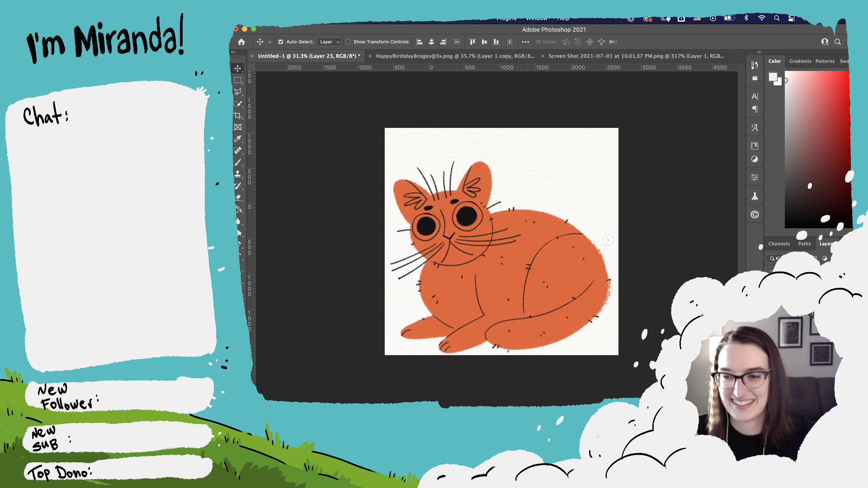Open the Glyphs panel icon

755,128
